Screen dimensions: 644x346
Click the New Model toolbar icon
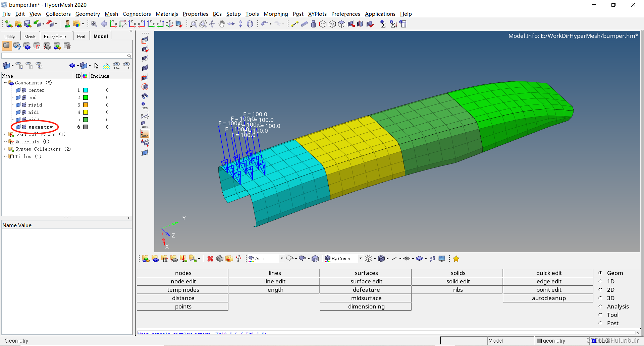coord(9,24)
